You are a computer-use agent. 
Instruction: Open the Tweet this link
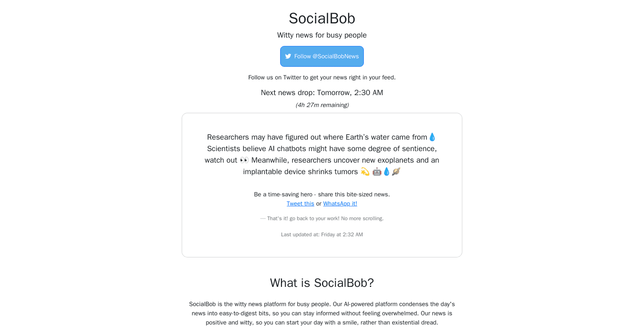[300, 203]
